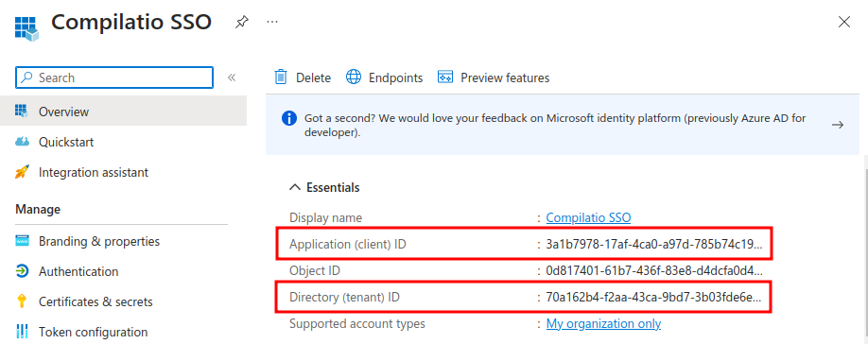
Task: Select the Integration assistant rocket icon
Action: point(22,173)
